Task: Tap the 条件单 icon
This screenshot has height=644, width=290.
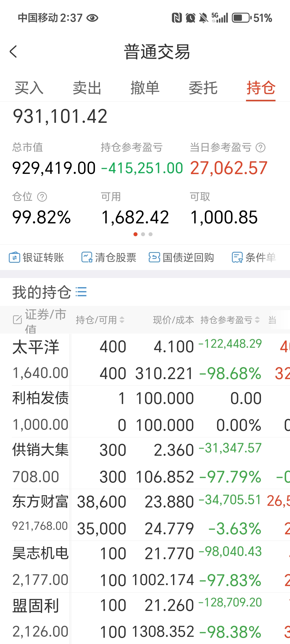Action: pos(237,257)
